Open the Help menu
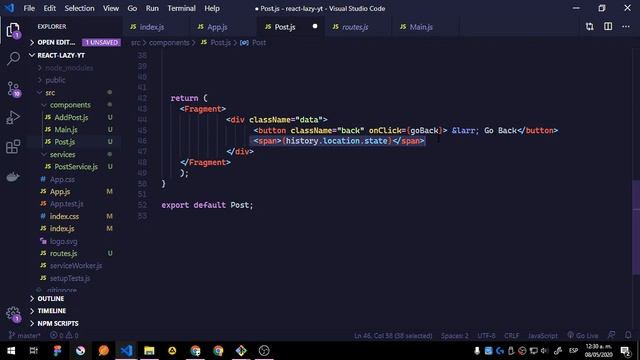Viewport: 640px width, 360px height. (x=212, y=8)
